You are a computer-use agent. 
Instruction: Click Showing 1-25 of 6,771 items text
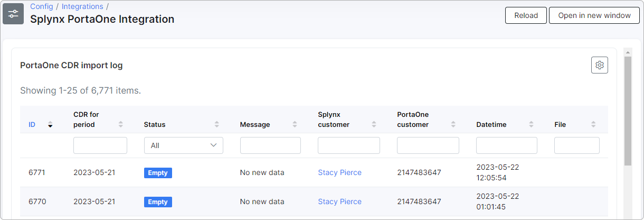pyautogui.click(x=80, y=90)
